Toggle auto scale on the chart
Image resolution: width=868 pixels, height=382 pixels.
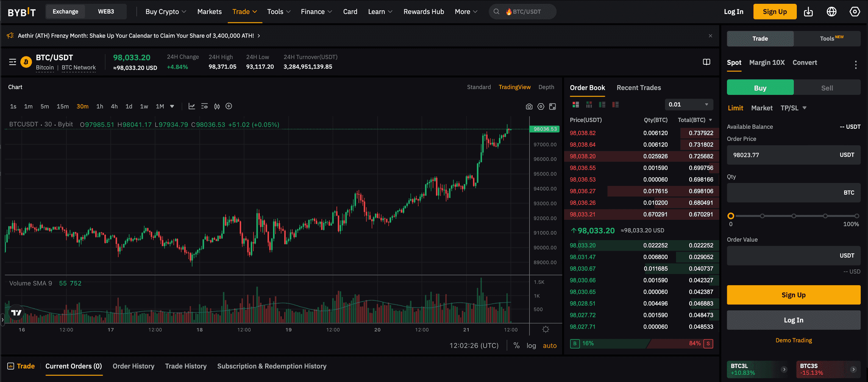coord(550,346)
